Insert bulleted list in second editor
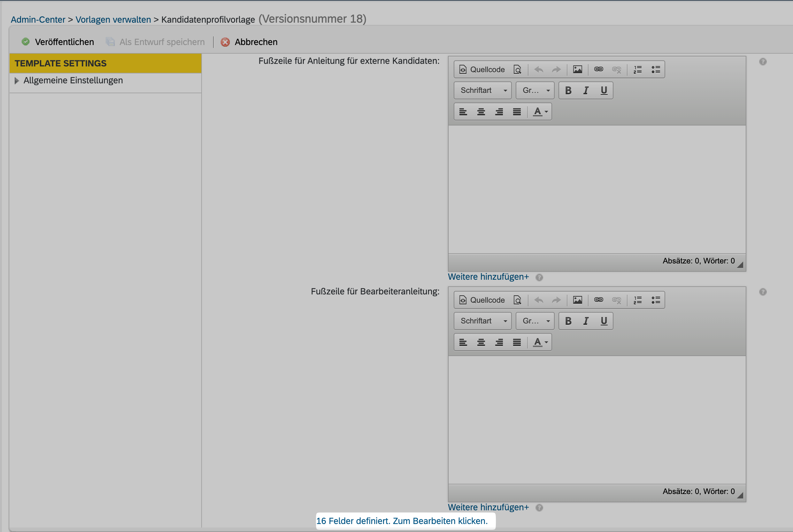The width and height of the screenshot is (793, 532). click(656, 300)
